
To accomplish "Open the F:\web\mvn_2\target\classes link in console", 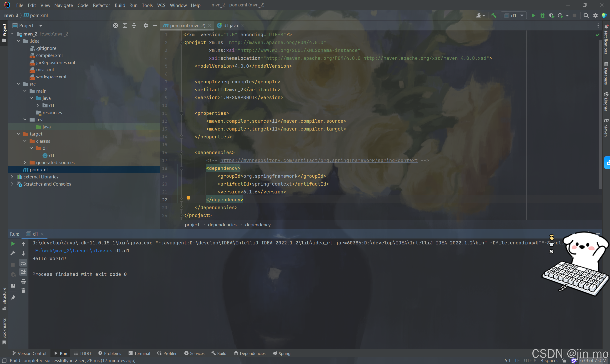I will pos(74,251).
